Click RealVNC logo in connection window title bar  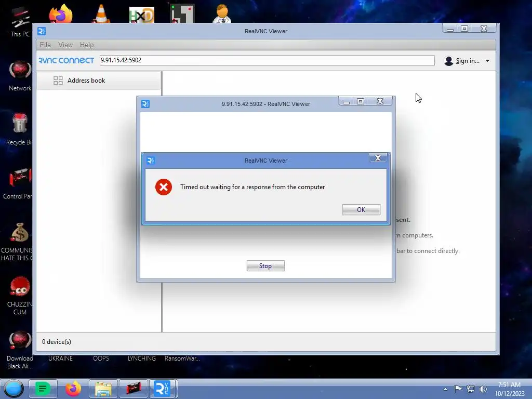[x=145, y=104]
